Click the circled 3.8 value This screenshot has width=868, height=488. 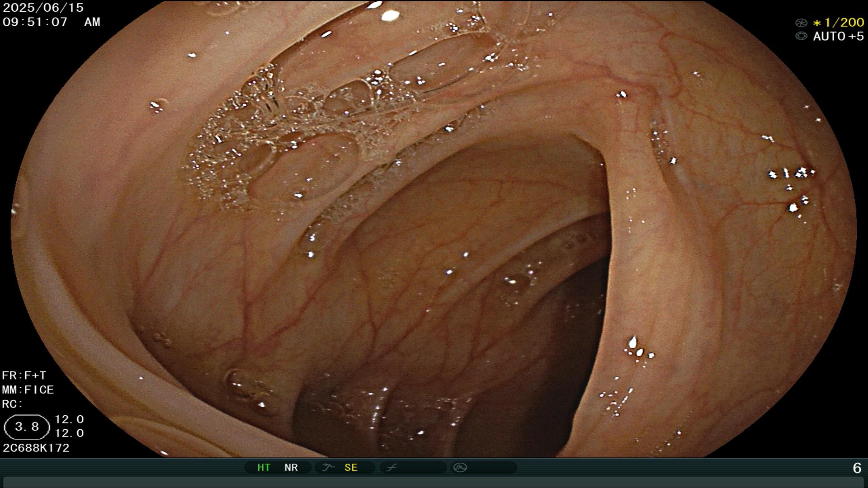tap(27, 427)
